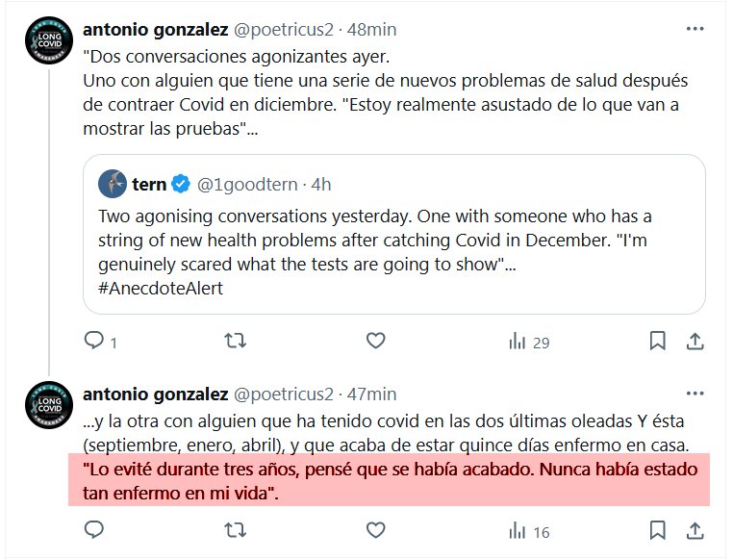This screenshot has width=733, height=560.
Task: Reply to the second tweet
Action: pyautogui.click(x=94, y=530)
